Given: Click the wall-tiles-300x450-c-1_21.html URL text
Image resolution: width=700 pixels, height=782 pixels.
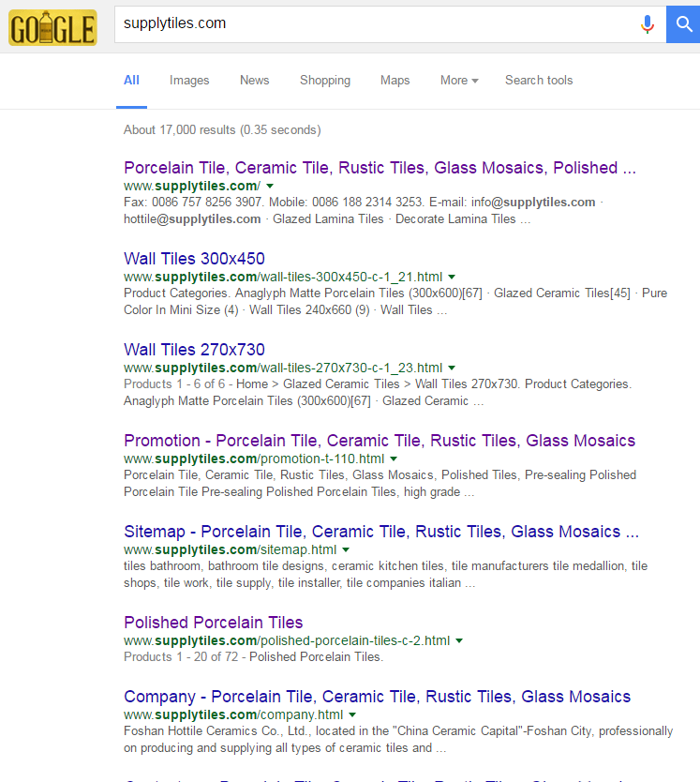Looking at the screenshot, I should point(283,277).
